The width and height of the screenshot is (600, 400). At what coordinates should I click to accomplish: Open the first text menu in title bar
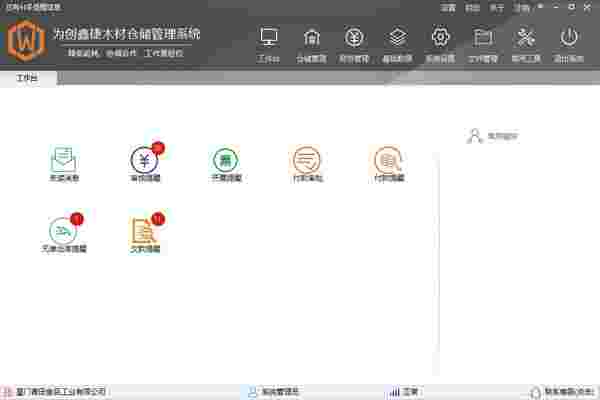(448, 8)
